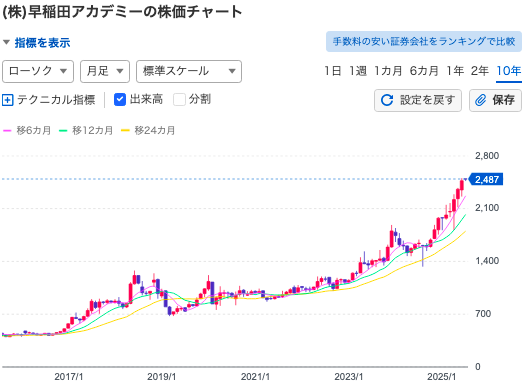Select the 1年 time range
523x388 pixels.
tap(455, 71)
